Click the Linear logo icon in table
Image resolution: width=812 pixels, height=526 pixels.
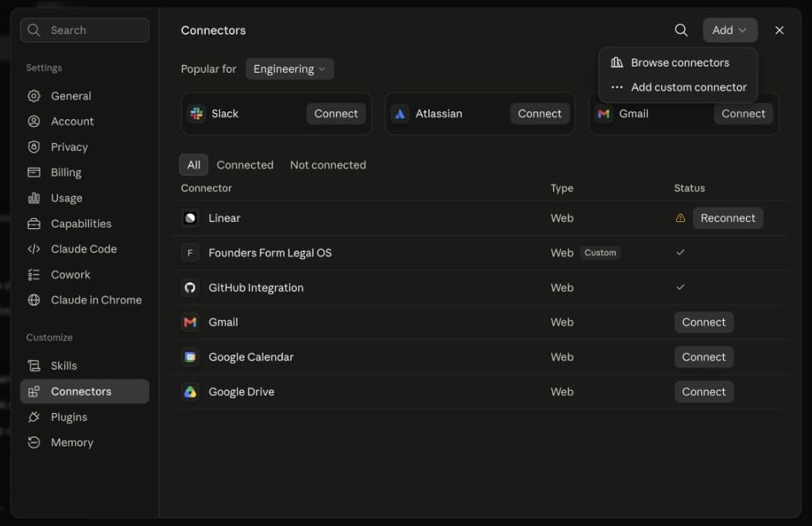pos(190,218)
